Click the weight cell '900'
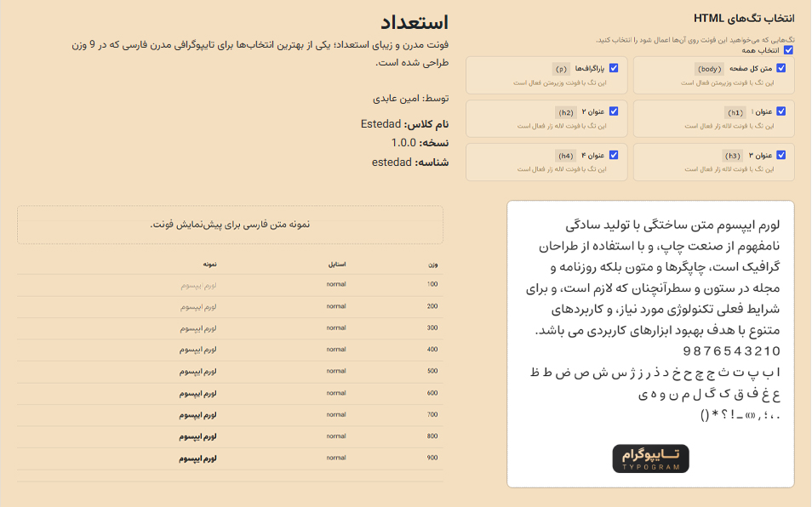The image size is (812, 507). (432, 458)
